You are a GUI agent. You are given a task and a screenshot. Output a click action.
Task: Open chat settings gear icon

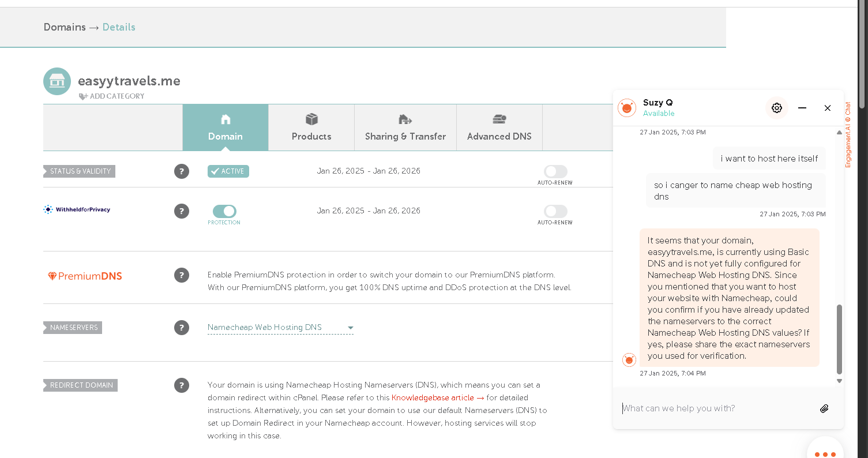coord(776,108)
